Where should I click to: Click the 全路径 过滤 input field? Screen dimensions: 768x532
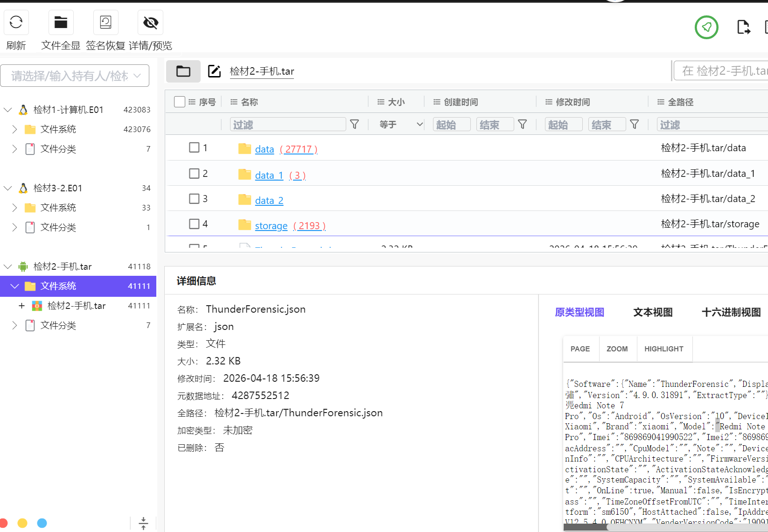click(712, 125)
